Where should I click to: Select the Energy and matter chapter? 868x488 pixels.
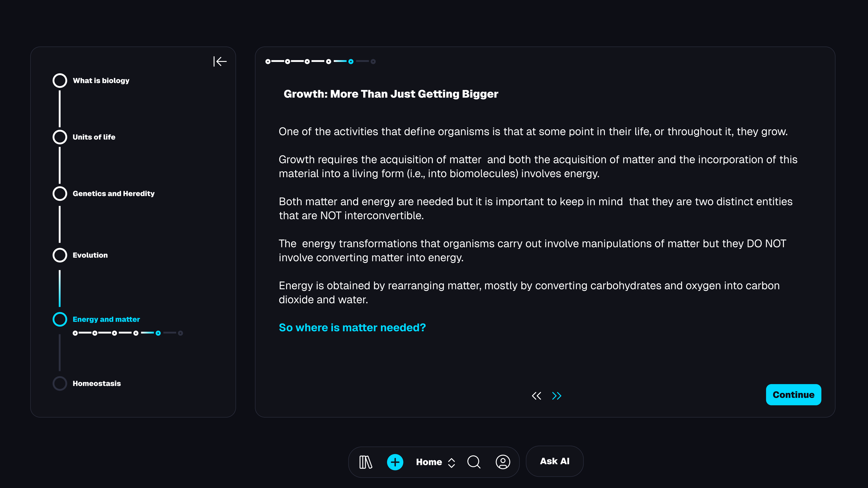point(106,319)
